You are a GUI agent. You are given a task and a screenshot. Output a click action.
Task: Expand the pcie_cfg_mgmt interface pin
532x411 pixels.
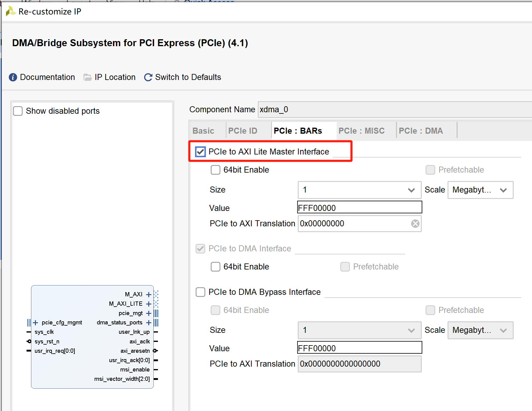[35, 322]
